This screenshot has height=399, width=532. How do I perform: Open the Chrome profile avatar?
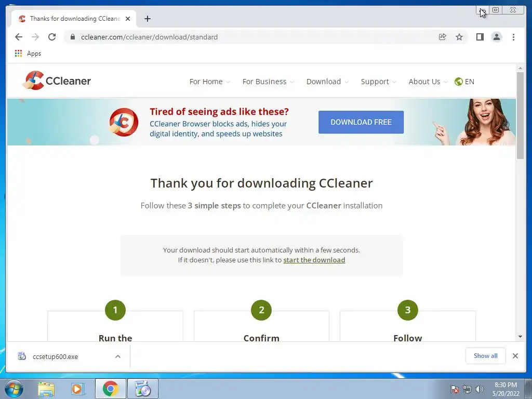(496, 37)
